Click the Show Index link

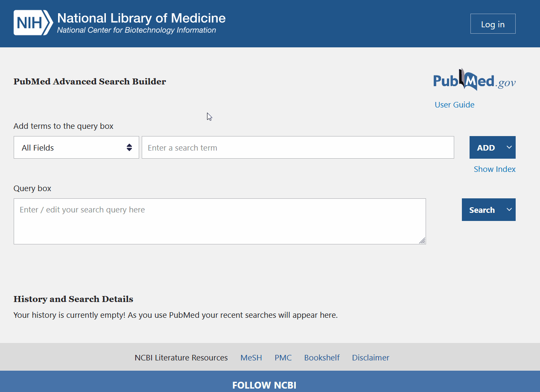click(x=494, y=169)
